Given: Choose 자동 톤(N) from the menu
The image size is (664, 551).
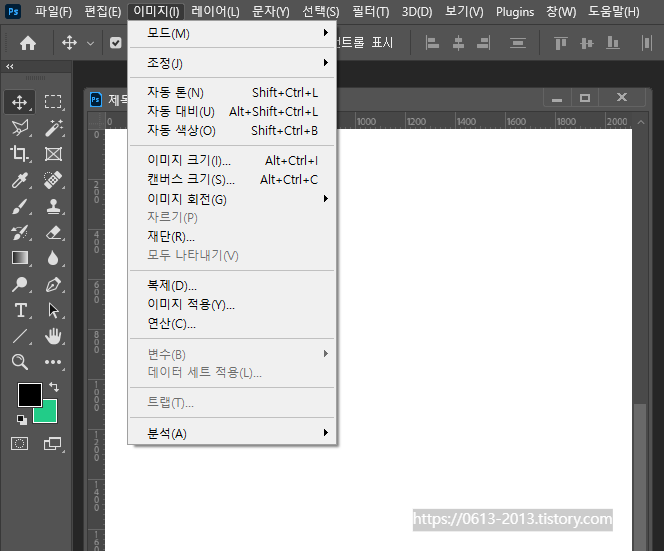Looking at the screenshot, I should (232, 92).
